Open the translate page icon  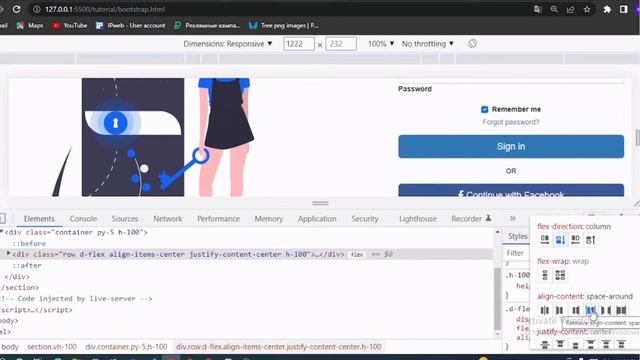(x=538, y=9)
